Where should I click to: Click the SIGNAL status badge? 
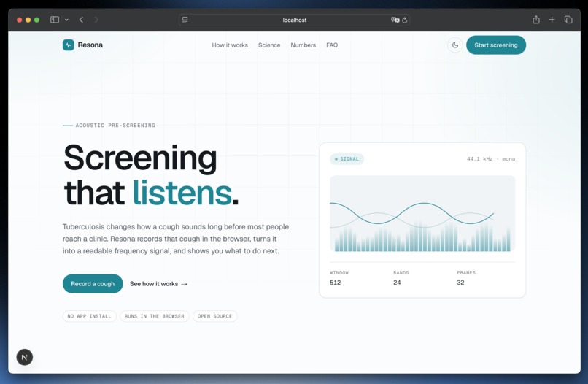347,159
